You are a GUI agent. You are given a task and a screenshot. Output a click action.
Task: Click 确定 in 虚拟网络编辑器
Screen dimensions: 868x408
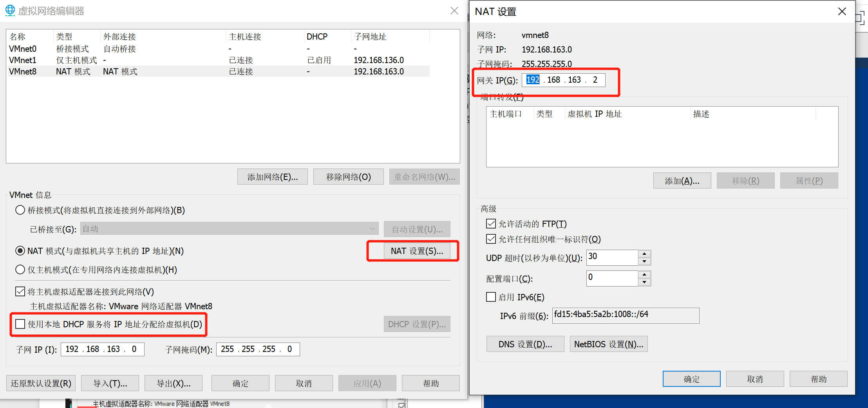[241, 383]
